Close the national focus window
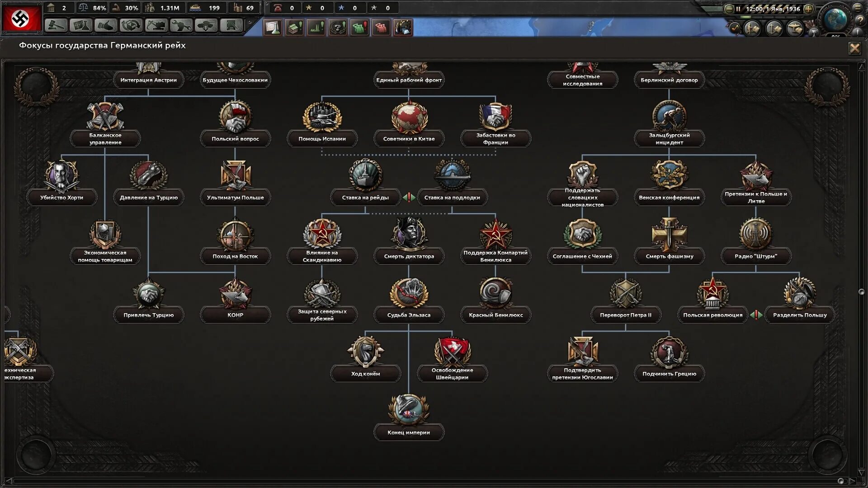 click(854, 48)
